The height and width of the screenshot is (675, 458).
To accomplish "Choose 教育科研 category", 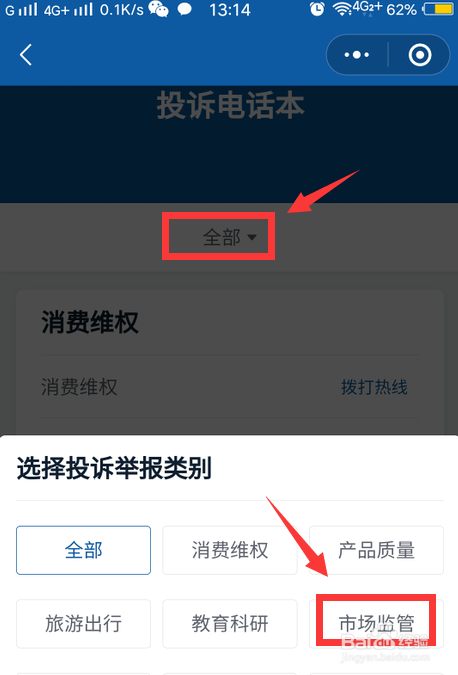I will 230,623.
